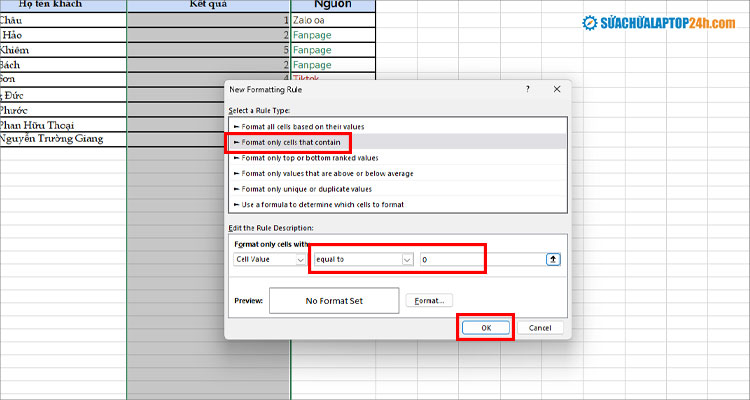This screenshot has height=400, width=750.
Task: Select the name cell ending in 'Đức'
Action: (x=63, y=95)
